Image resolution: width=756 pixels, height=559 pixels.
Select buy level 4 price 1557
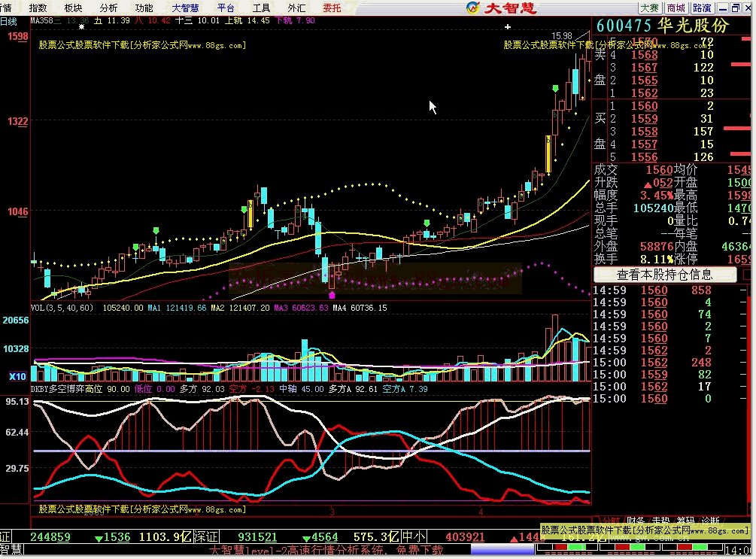point(645,144)
